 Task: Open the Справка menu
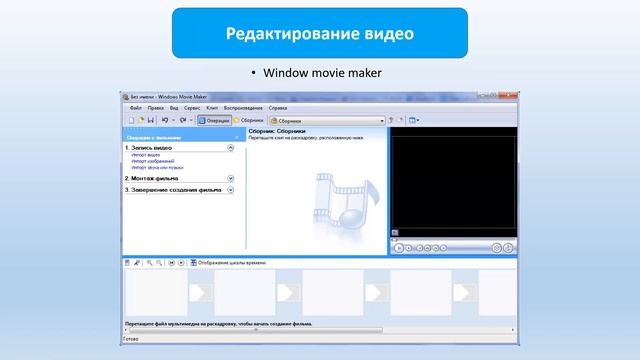tap(278, 108)
